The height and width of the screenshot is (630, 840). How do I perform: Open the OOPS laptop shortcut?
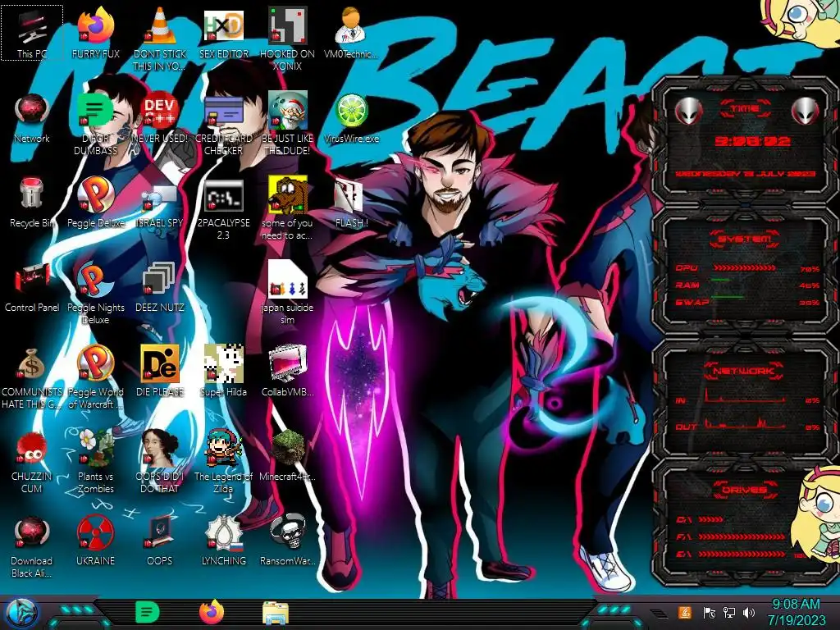pos(160,541)
